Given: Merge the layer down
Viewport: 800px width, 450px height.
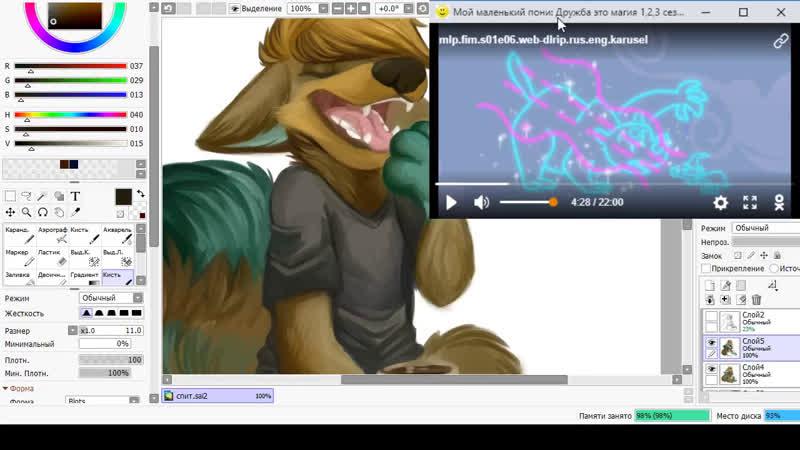Looking at the screenshot, I should [x=710, y=299].
